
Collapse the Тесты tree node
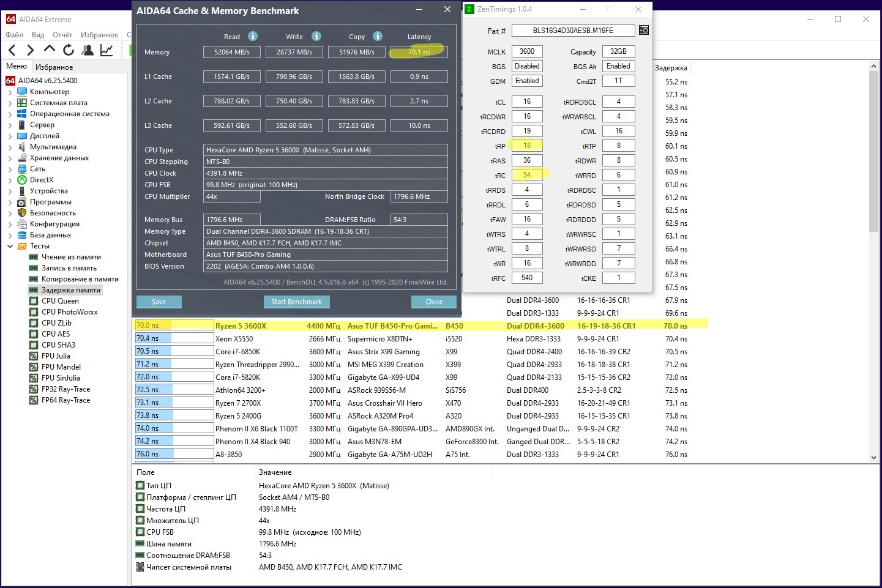click(x=10, y=246)
